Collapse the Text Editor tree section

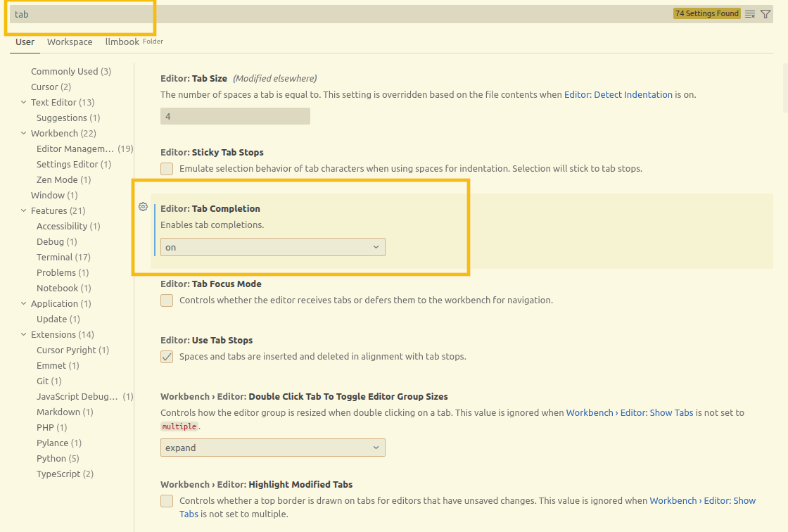click(x=23, y=102)
